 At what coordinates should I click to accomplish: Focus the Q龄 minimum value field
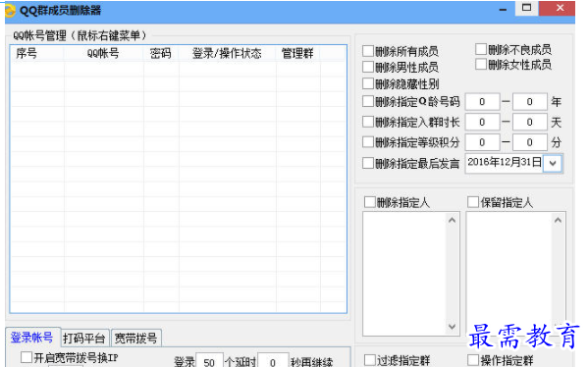tap(482, 102)
